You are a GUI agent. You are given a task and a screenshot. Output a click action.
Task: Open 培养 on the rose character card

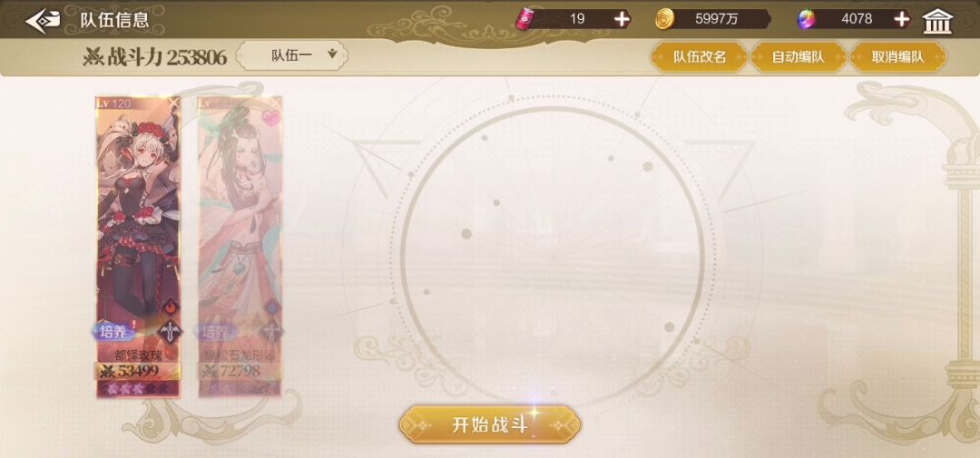pos(113,332)
